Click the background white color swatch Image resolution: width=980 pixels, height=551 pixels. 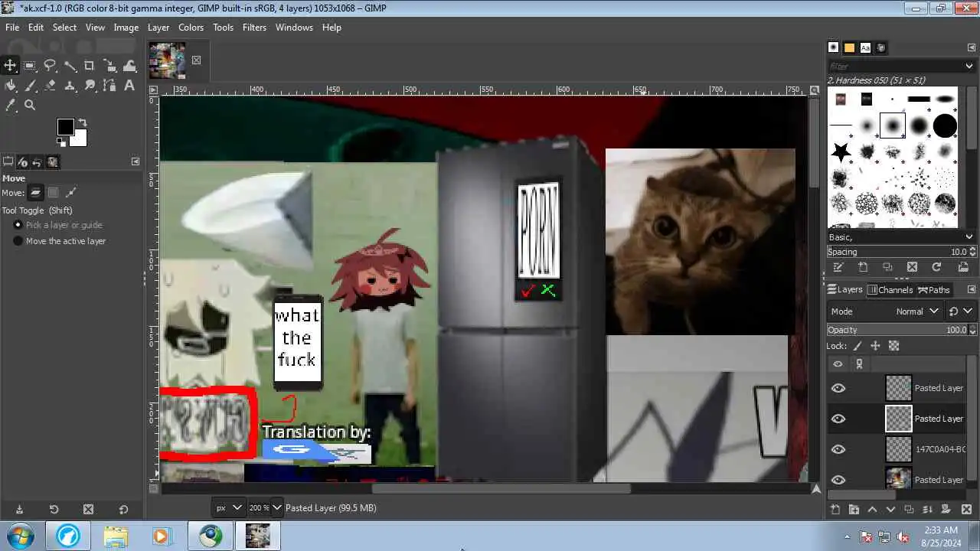tap(80, 139)
